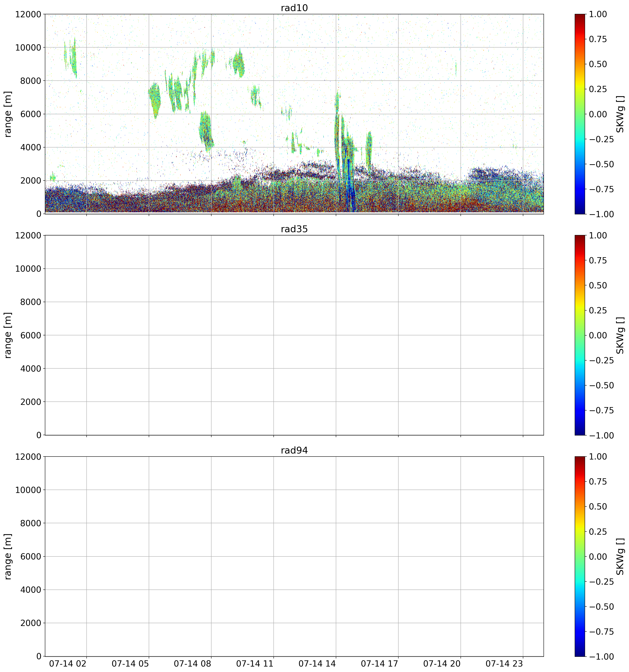Click the rad10 panel colorbar
Screen dimensions: 629x672
point(580,114)
